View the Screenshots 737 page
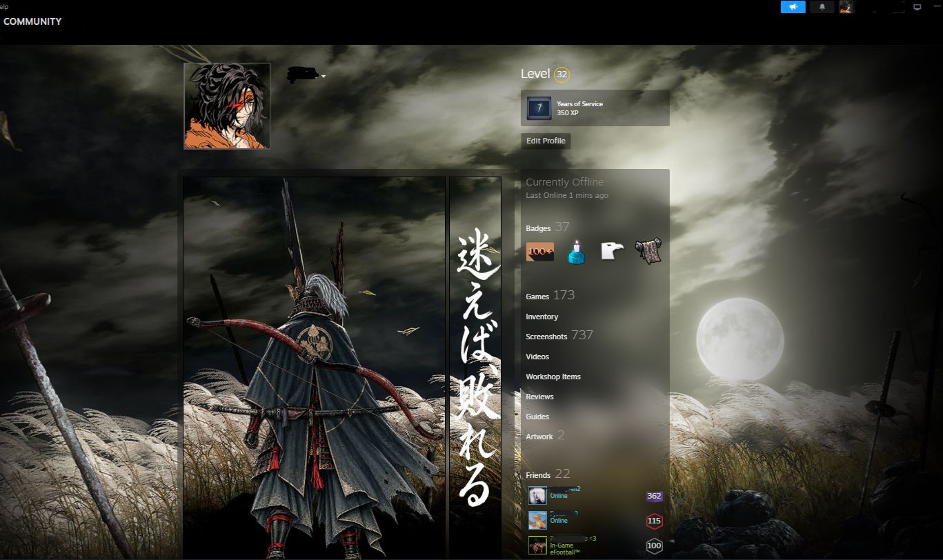This screenshot has width=943, height=560. pyautogui.click(x=559, y=336)
